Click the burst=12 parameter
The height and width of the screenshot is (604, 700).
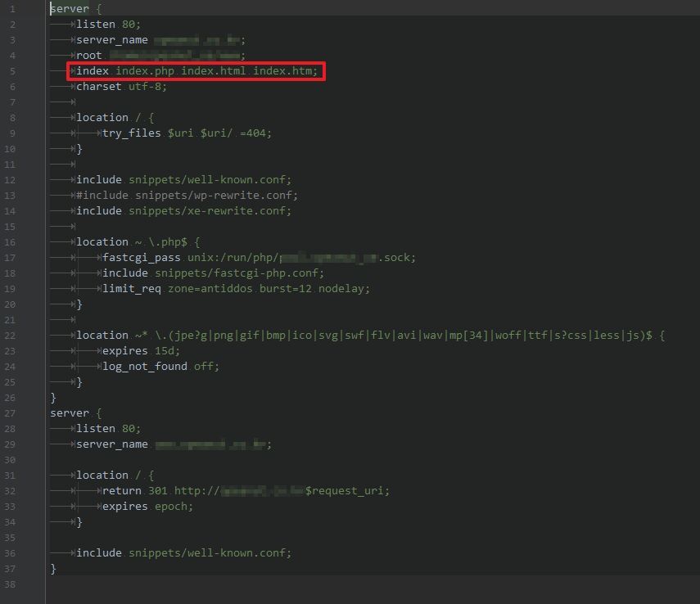[285, 288]
